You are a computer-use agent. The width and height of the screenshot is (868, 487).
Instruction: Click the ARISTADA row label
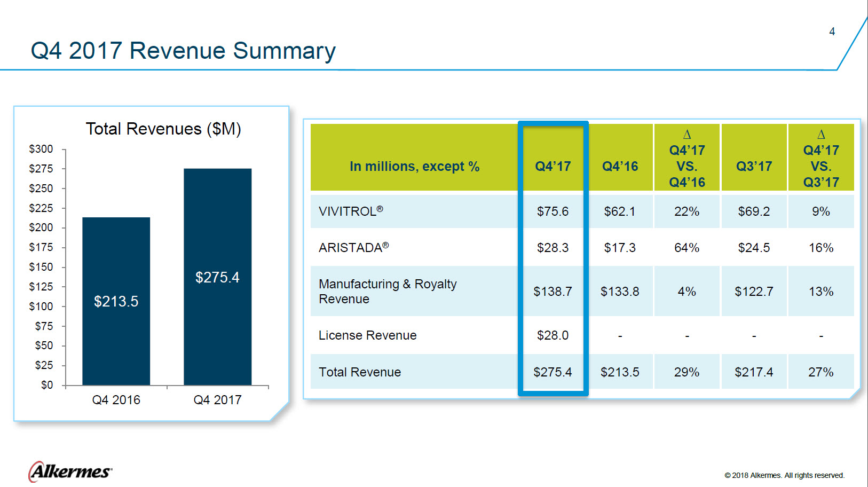[353, 247]
